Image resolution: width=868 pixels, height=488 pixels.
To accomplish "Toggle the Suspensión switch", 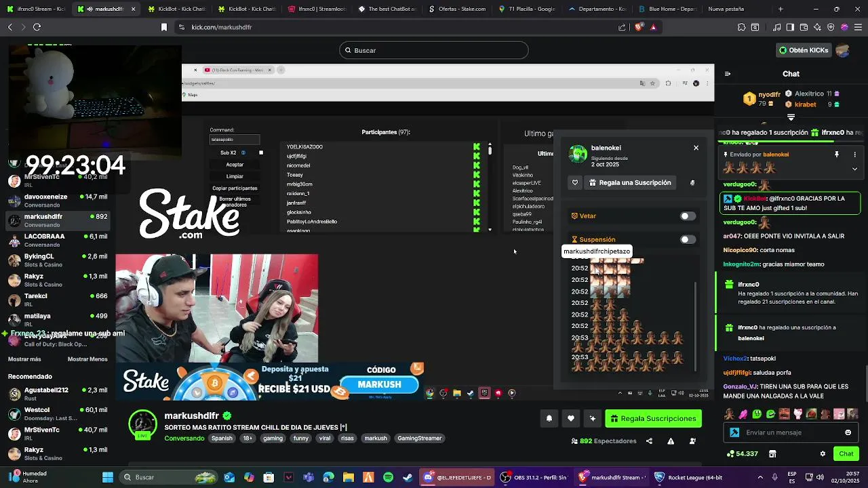I will point(688,239).
